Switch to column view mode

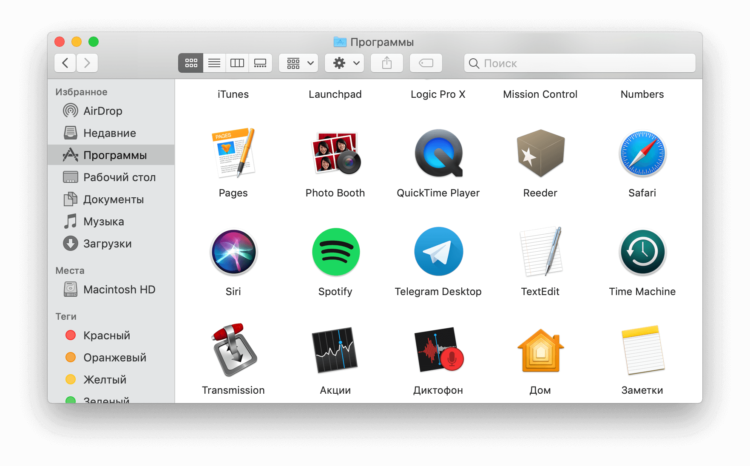(237, 63)
